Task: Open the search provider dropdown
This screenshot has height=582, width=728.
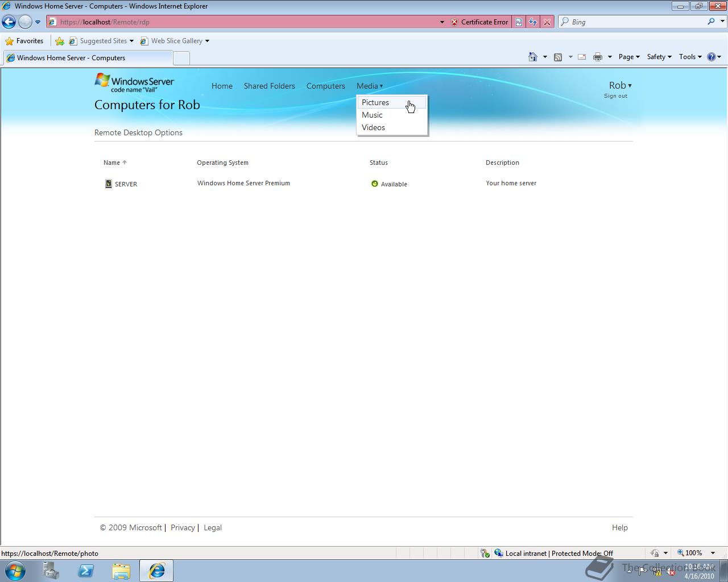Action: click(x=723, y=22)
